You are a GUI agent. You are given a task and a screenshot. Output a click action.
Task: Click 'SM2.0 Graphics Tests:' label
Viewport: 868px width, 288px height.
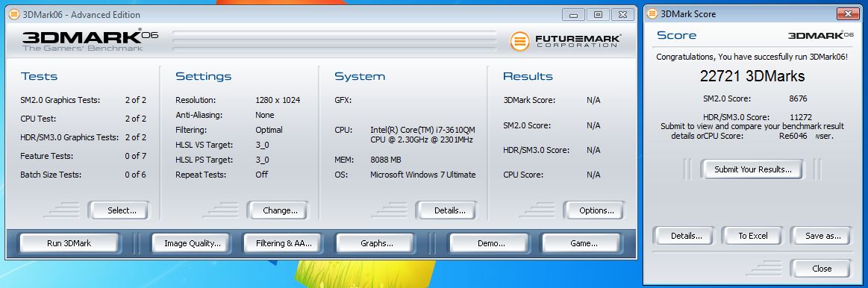tap(60, 100)
